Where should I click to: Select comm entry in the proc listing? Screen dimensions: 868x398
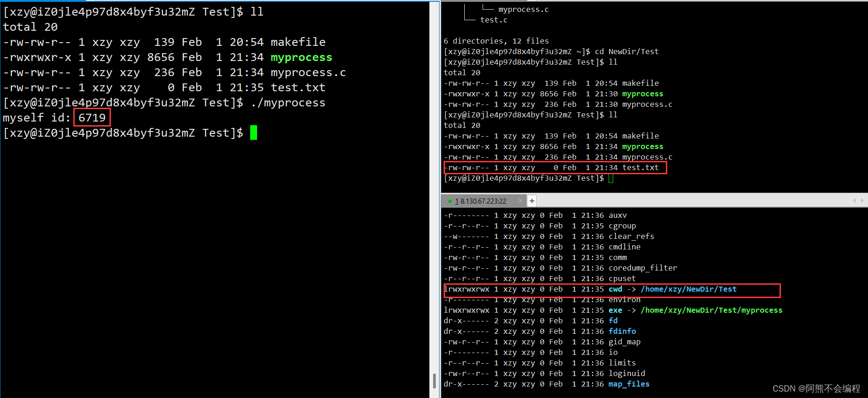click(617, 257)
